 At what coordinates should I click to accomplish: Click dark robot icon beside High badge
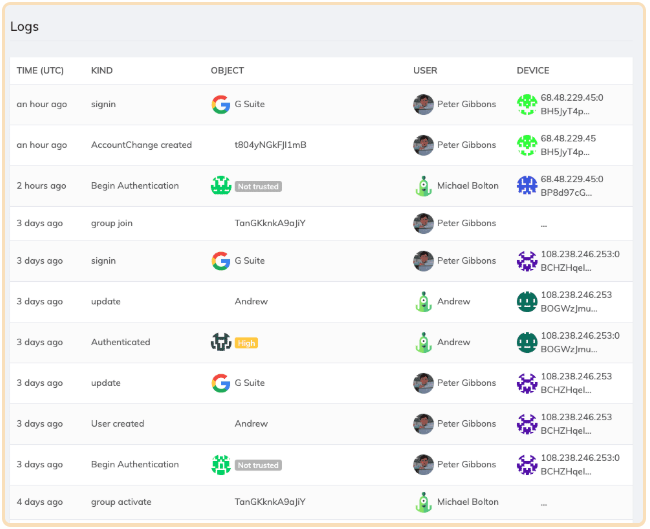coord(221,342)
